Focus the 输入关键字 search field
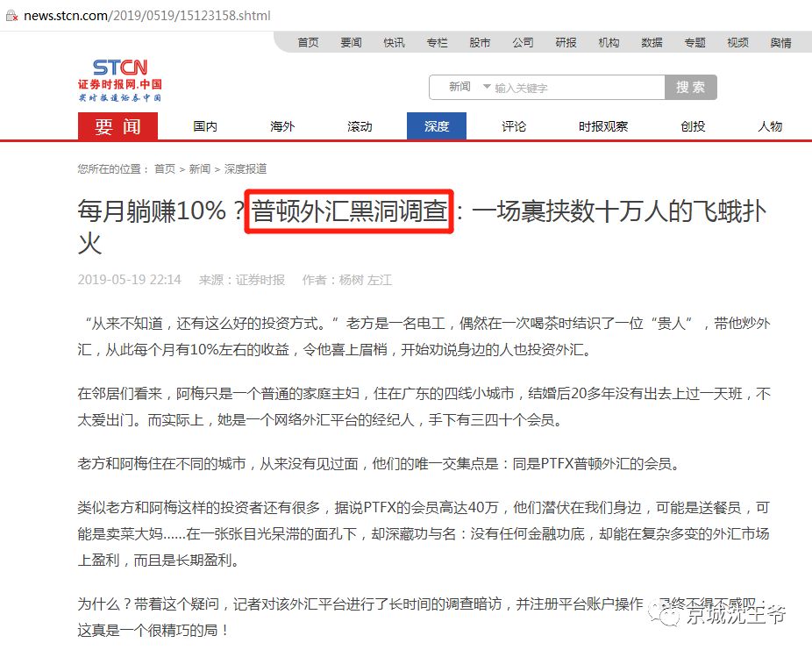 point(577,88)
